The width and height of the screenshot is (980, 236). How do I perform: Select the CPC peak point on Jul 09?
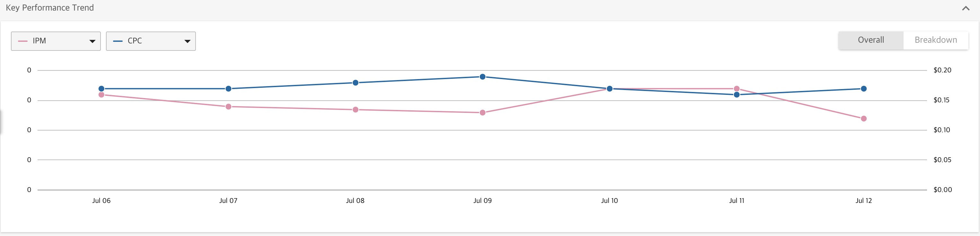coord(482,77)
